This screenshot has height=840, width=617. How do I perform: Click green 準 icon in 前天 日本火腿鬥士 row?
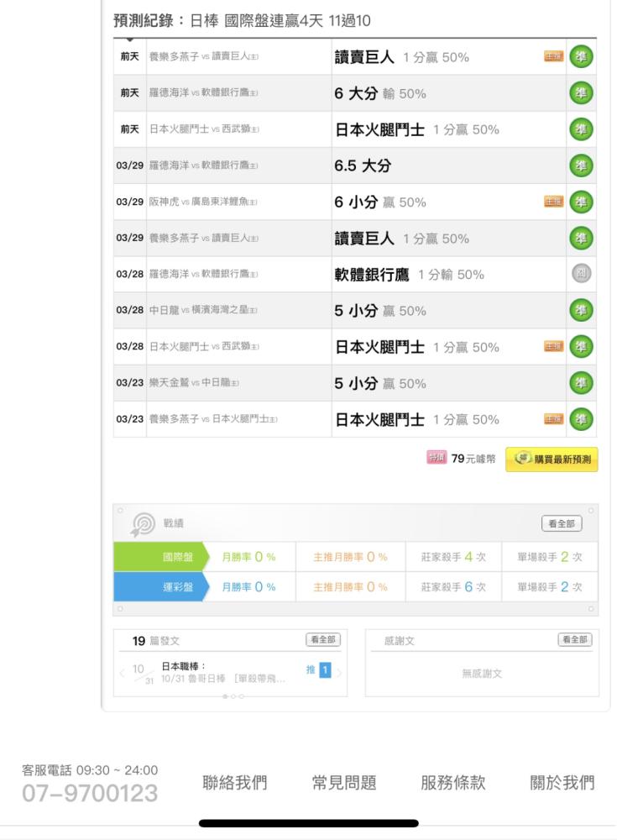click(581, 129)
